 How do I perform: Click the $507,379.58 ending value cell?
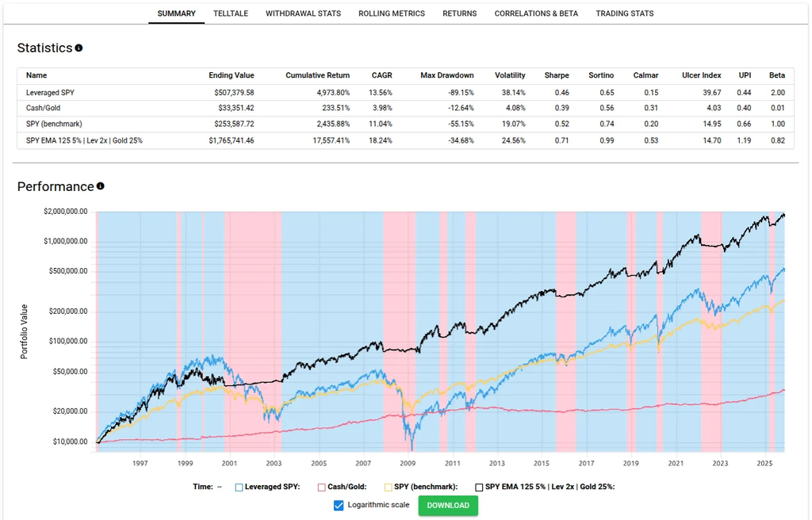tap(234, 93)
